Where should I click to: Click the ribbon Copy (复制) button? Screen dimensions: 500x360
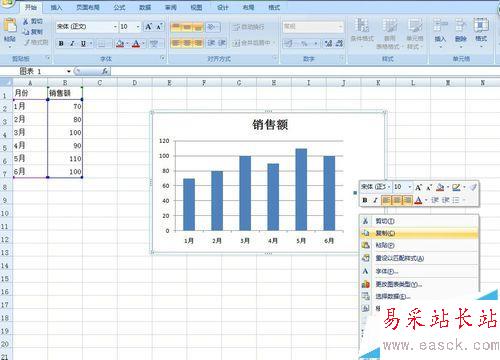point(33,32)
